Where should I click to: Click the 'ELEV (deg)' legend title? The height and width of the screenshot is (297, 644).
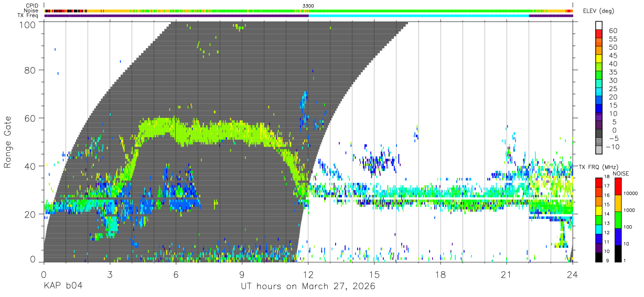tap(599, 11)
